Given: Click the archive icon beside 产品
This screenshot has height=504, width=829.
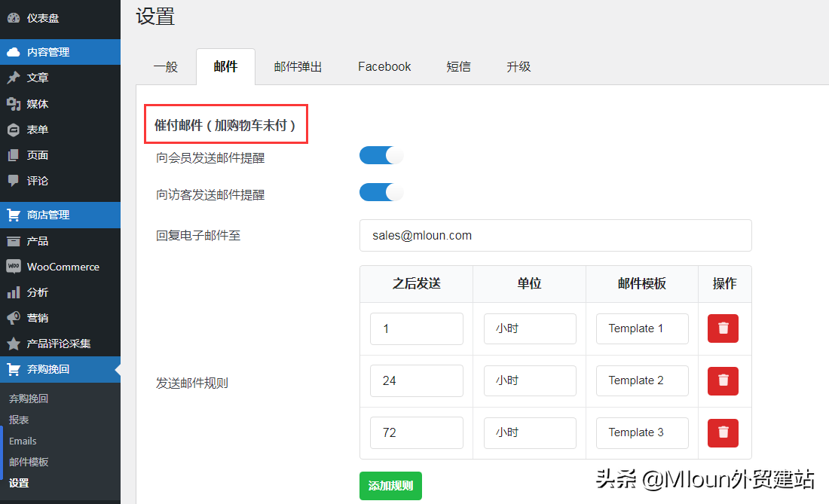Looking at the screenshot, I should pyautogui.click(x=14, y=241).
